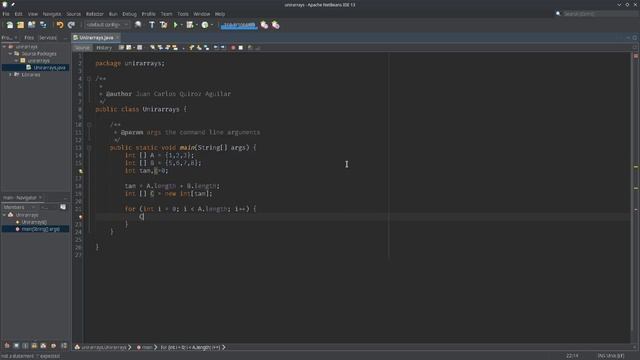640x360 pixels.
Task: Close the Unirarrays.java editor tab
Action: tap(118, 38)
